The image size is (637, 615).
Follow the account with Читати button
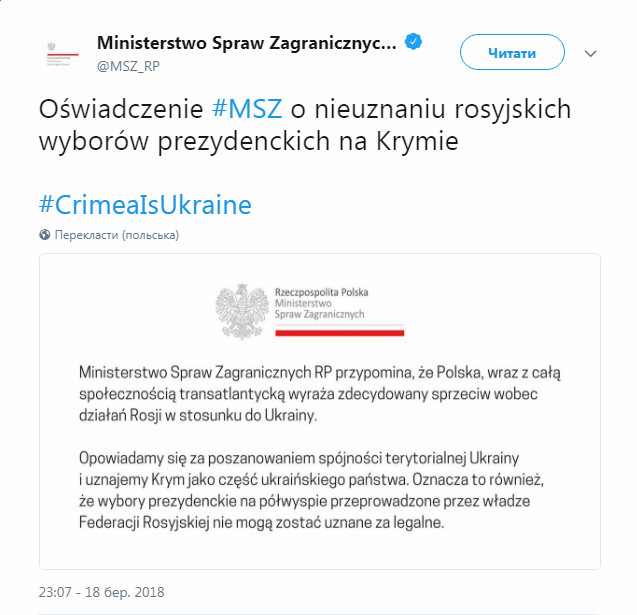click(x=512, y=52)
